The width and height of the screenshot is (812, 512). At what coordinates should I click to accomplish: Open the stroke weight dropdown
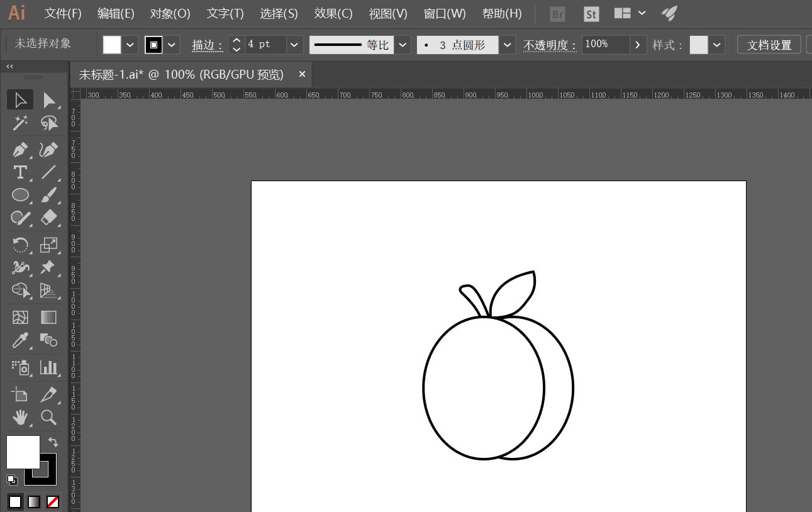[294, 44]
